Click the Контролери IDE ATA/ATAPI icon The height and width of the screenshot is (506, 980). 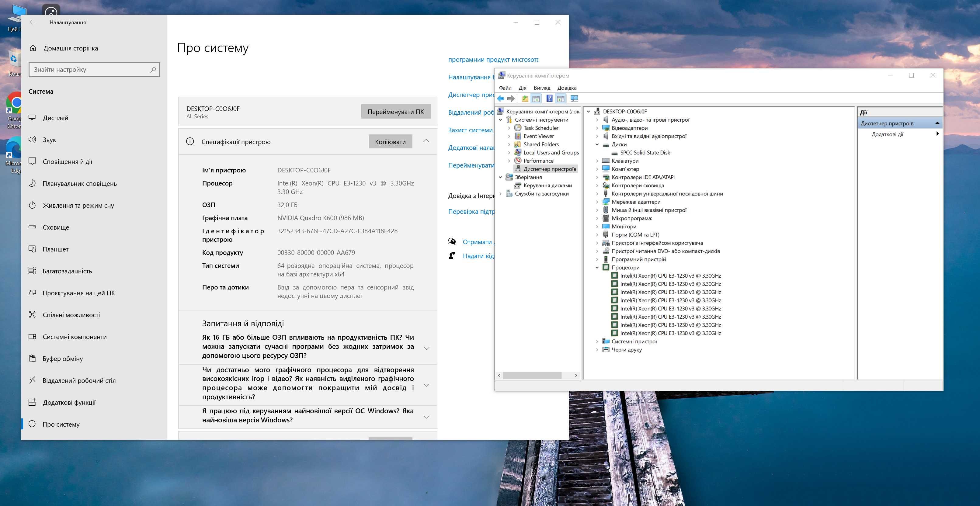[606, 177]
